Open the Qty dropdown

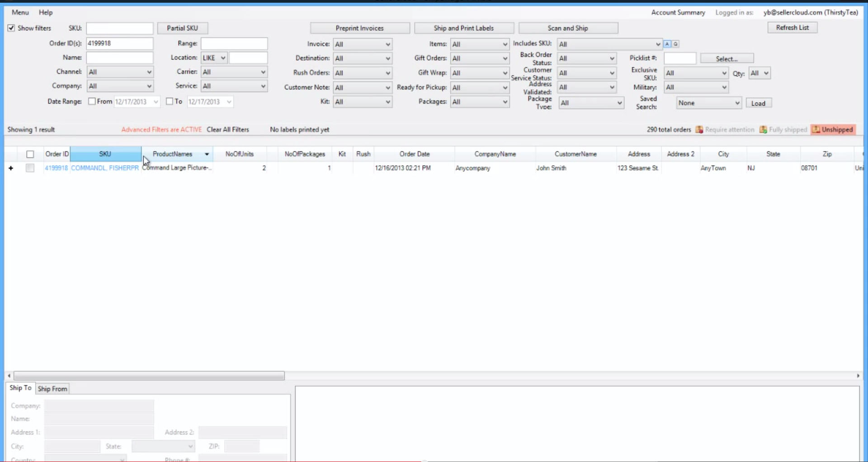click(759, 73)
